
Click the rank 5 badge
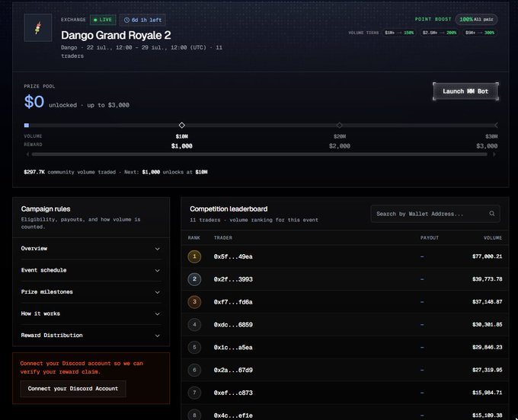tap(194, 348)
